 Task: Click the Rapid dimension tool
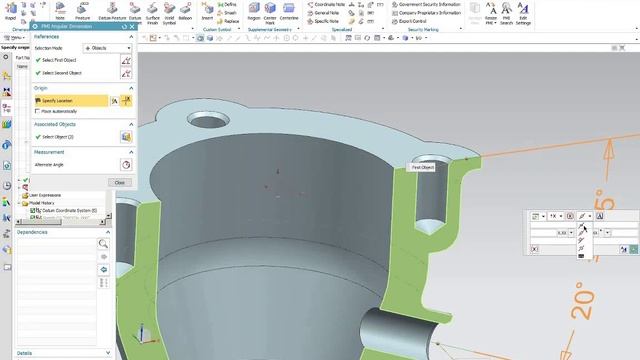(11, 11)
